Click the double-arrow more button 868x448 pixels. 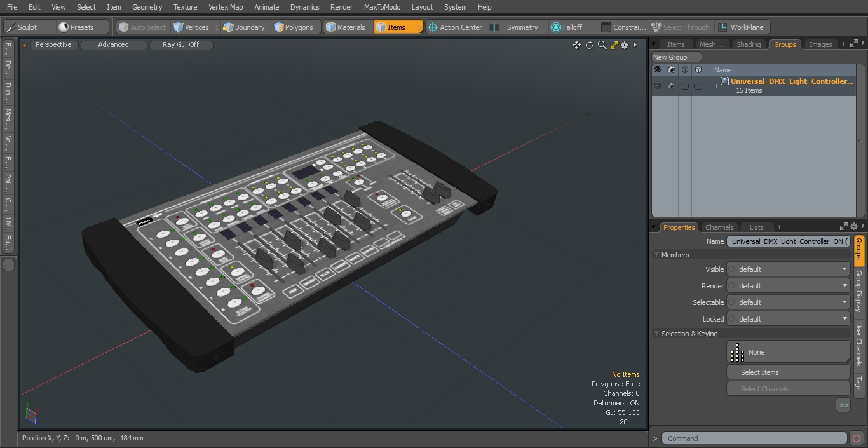(843, 405)
